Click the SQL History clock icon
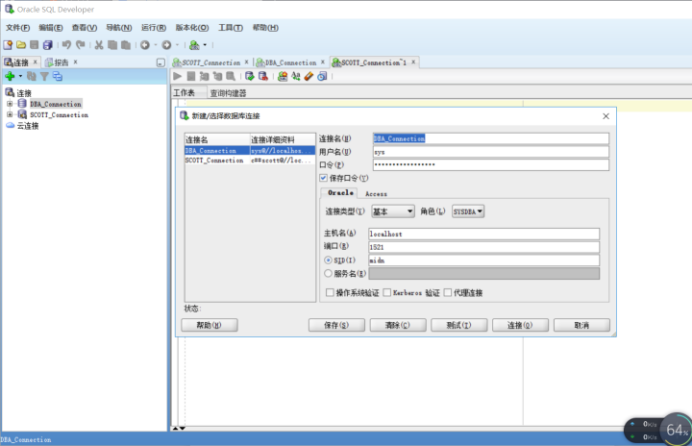This screenshot has height=446, width=692. pos(322,76)
